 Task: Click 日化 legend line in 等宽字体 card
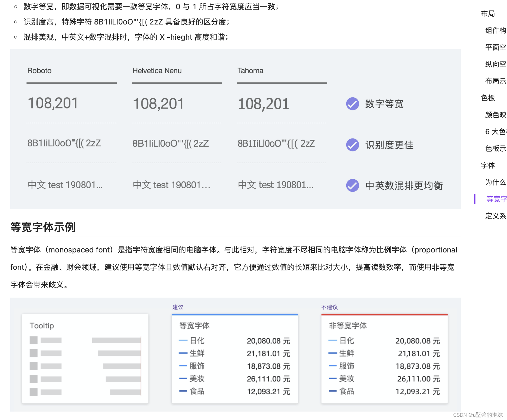183,341
